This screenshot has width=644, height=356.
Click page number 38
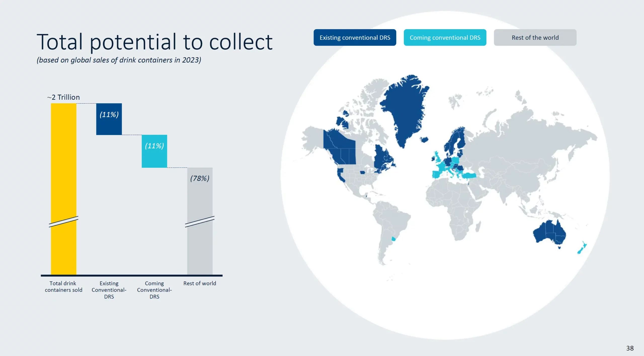coord(630,348)
